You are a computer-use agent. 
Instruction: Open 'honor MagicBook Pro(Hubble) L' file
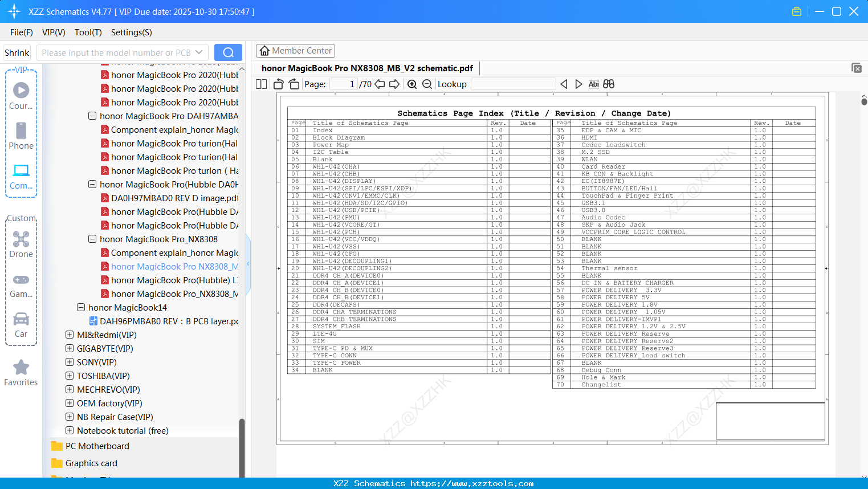(x=174, y=280)
